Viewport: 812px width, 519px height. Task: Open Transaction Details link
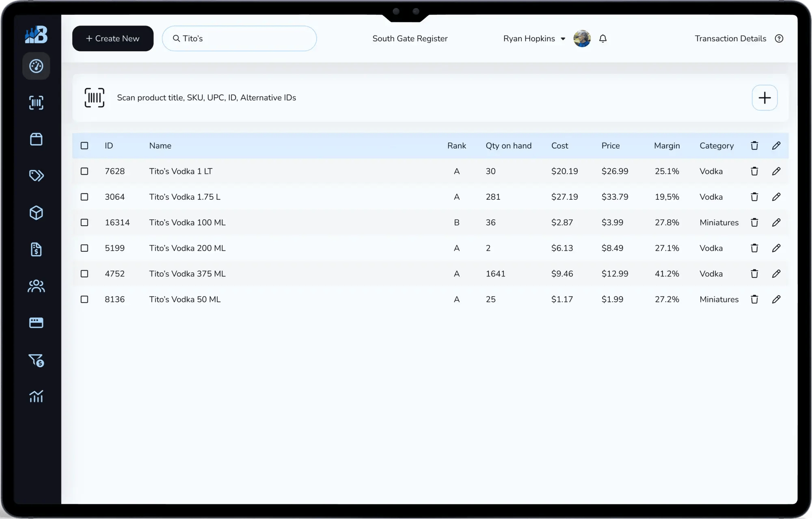pyautogui.click(x=730, y=39)
